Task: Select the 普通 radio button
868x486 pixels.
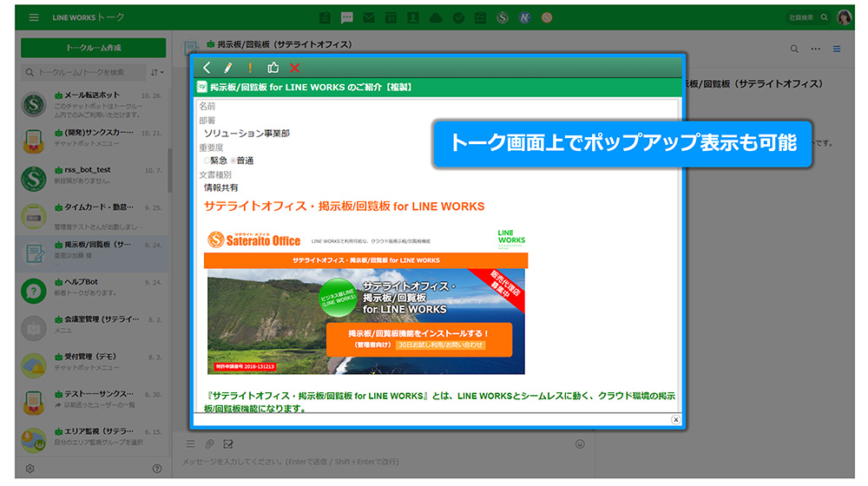Action: [233, 161]
